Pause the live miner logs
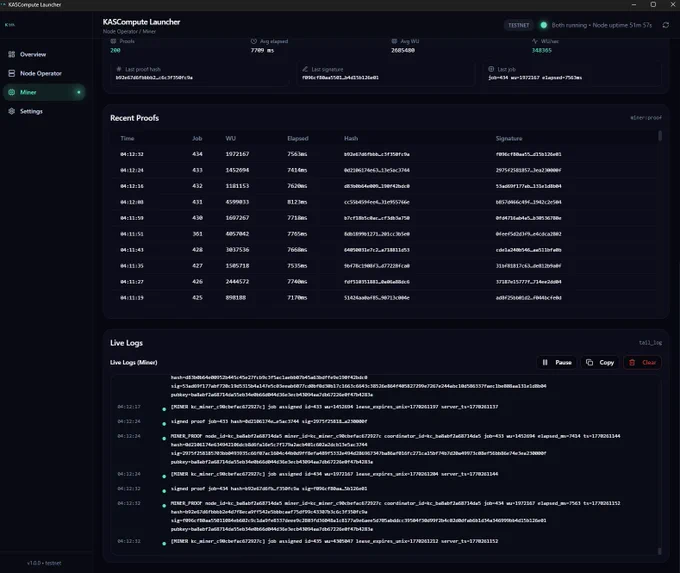This screenshot has height=573, width=680. pyautogui.click(x=557, y=362)
